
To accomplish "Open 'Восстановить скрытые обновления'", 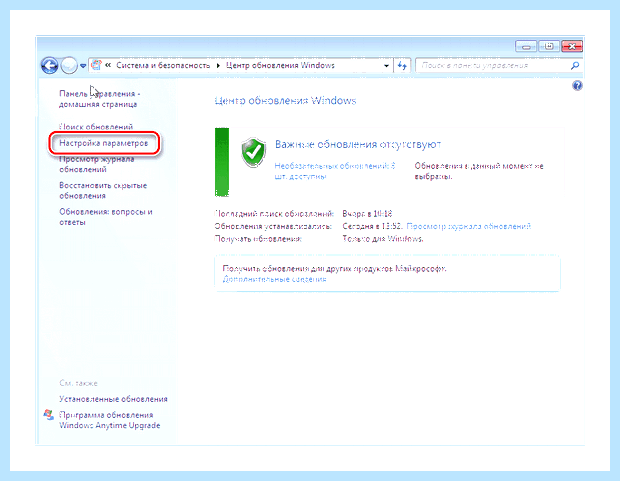I will coord(103,190).
